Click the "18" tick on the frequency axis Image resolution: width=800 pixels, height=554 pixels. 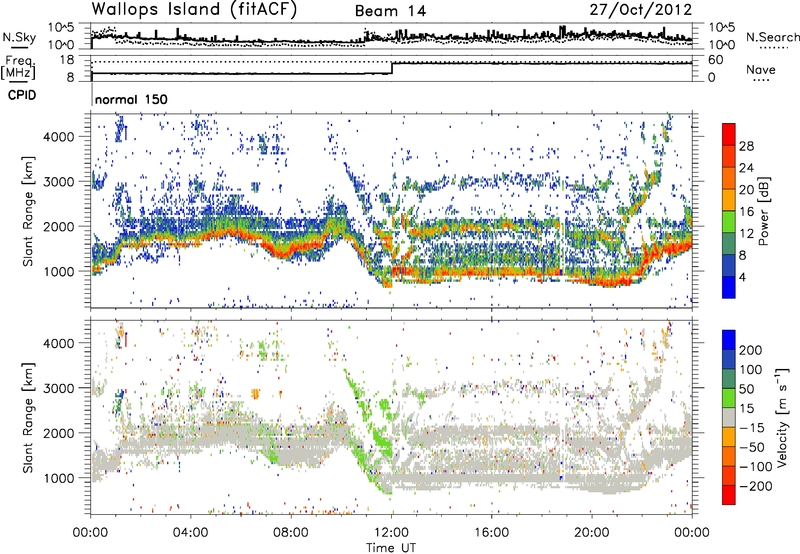pyautogui.click(x=67, y=60)
